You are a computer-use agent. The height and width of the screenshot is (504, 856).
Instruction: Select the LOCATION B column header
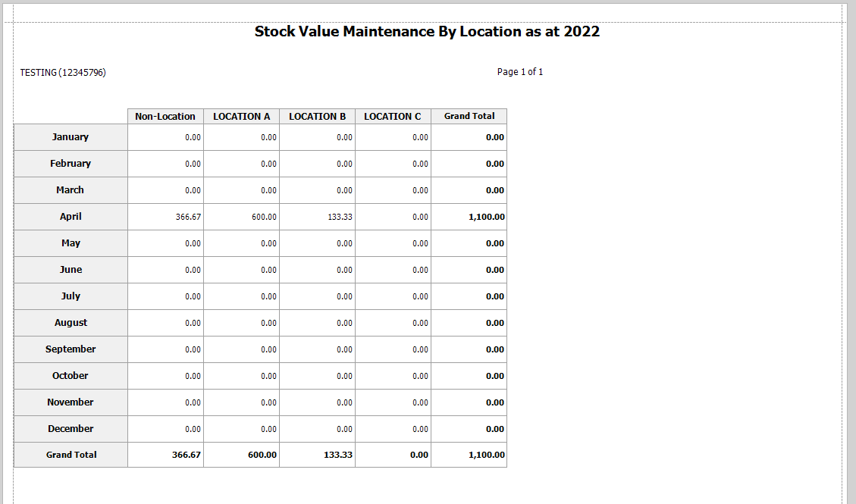(x=317, y=116)
